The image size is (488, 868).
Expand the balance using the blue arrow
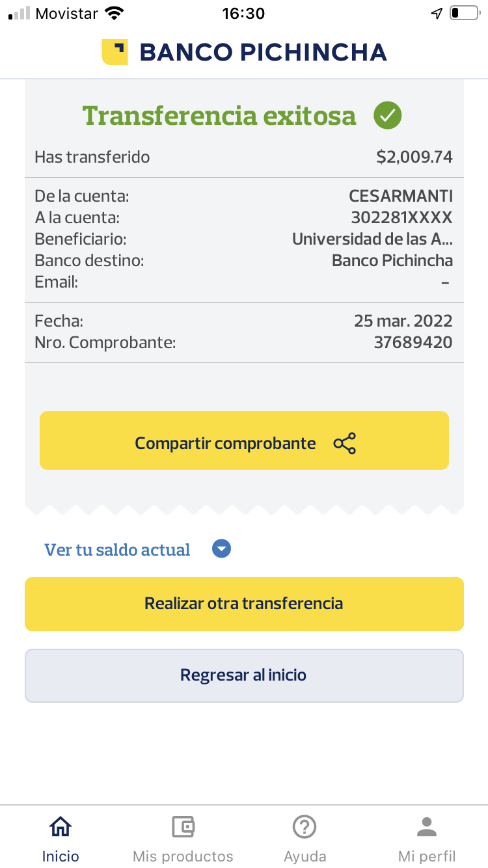222,550
